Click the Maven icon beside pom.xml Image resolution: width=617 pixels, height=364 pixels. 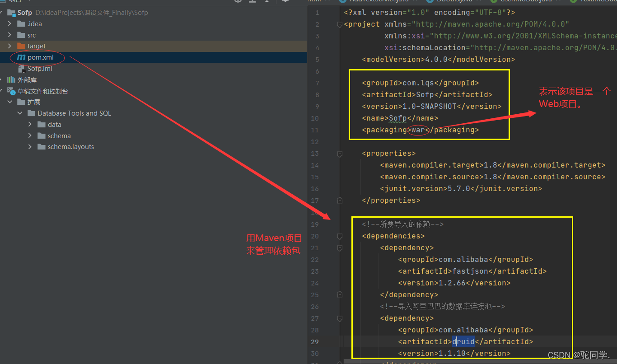click(21, 57)
